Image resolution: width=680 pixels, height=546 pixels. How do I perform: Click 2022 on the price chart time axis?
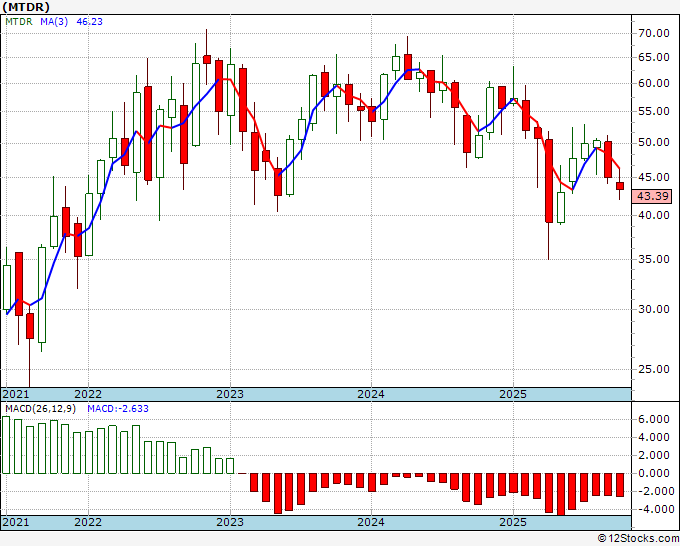point(88,394)
